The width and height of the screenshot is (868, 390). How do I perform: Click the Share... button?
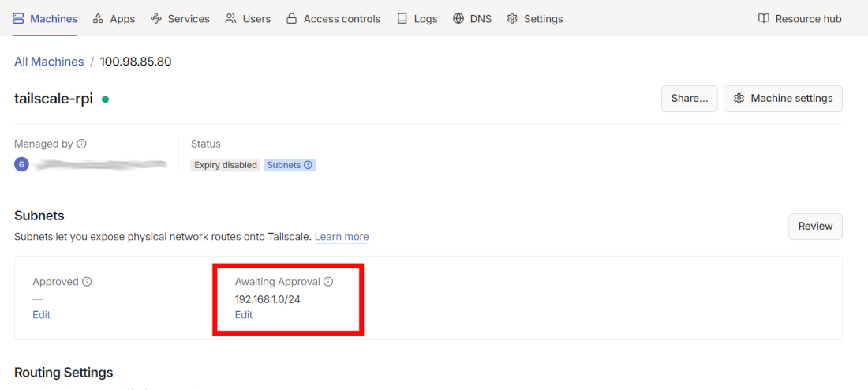pos(689,99)
